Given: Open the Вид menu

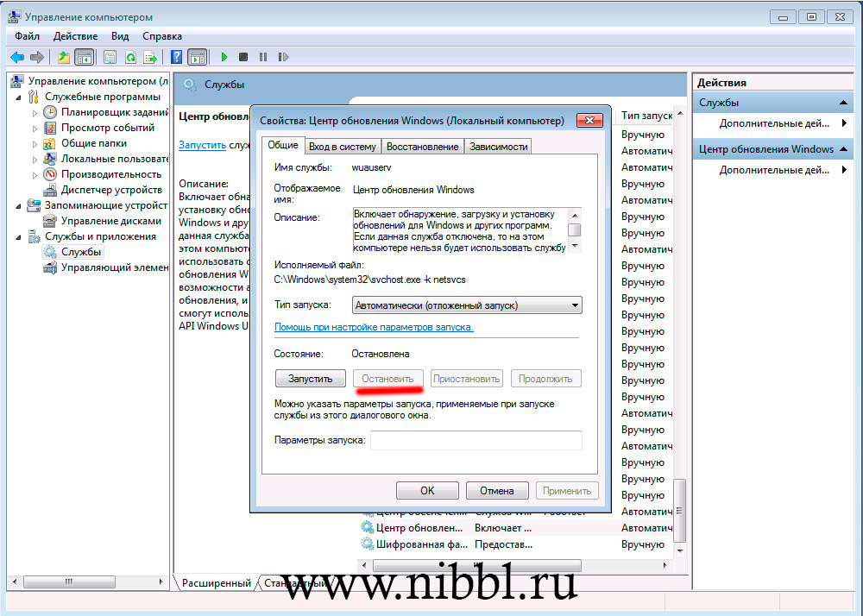Looking at the screenshot, I should (x=120, y=36).
